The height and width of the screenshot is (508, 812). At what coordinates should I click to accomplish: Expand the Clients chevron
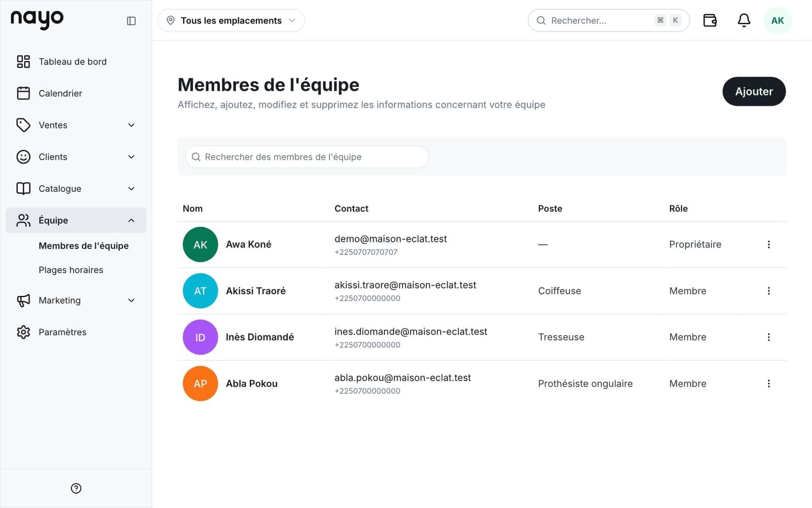[x=131, y=156]
